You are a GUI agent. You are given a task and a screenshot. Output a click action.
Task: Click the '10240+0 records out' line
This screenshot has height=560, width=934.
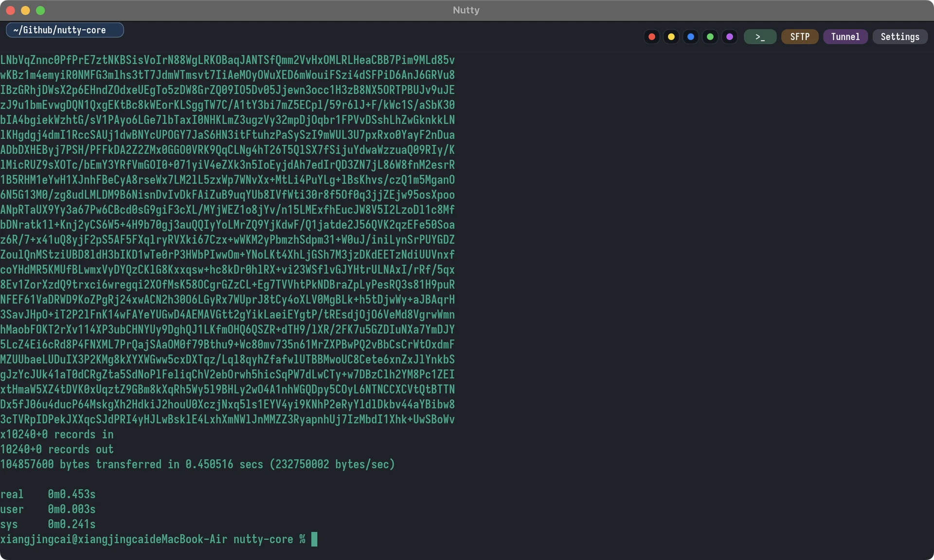pos(57,449)
